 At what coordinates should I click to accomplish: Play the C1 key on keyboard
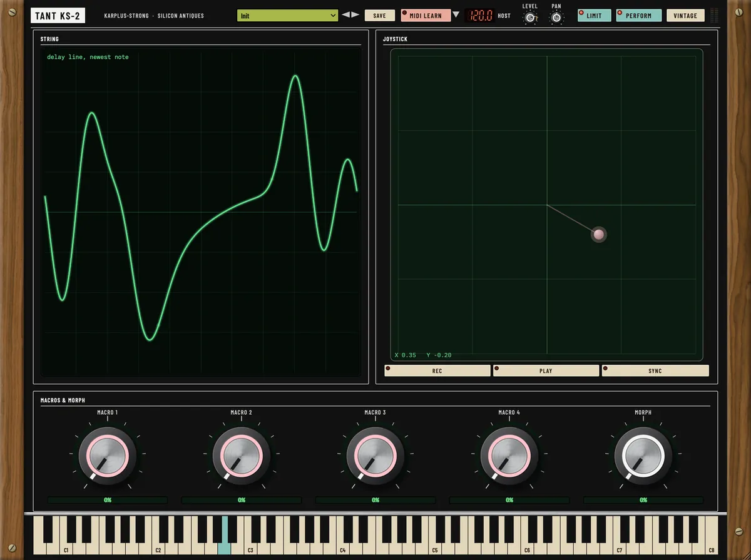[x=66, y=547]
